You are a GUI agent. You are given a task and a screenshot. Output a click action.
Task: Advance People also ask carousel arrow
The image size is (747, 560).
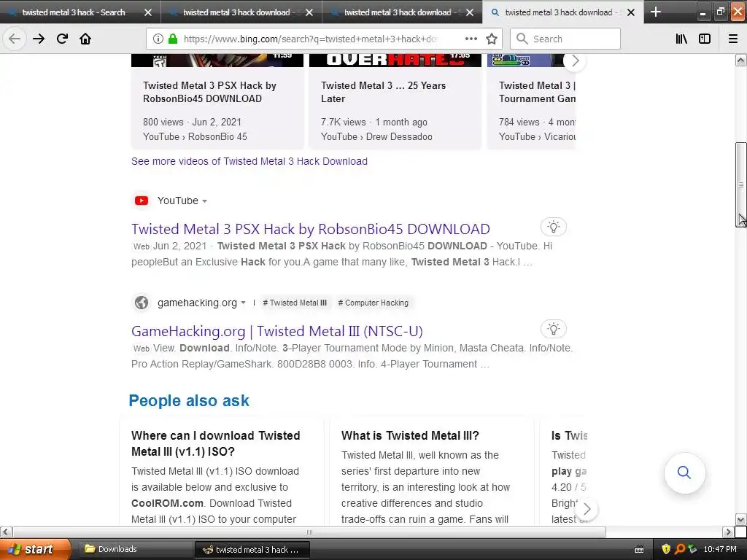pos(587,509)
